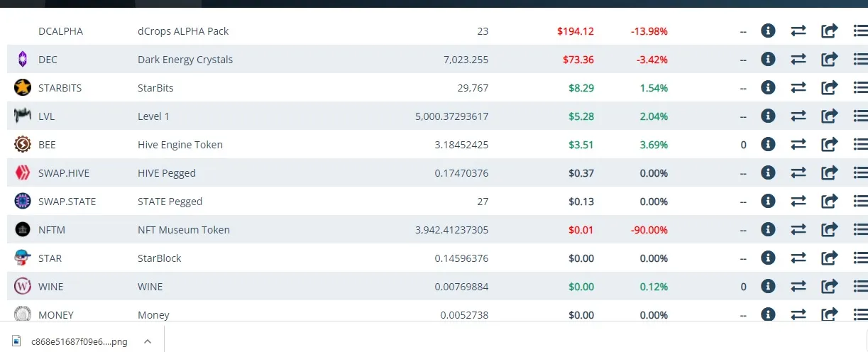Show info for DEC token

pyautogui.click(x=767, y=60)
